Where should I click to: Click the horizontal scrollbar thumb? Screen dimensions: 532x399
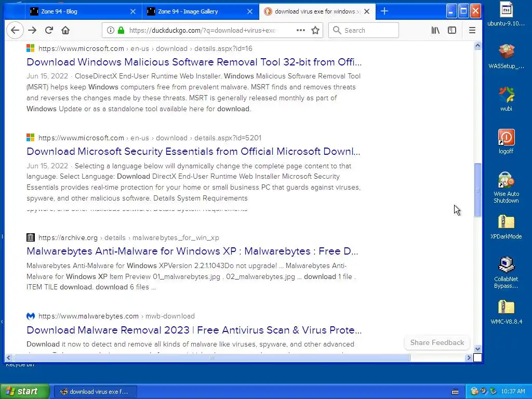pos(212,357)
